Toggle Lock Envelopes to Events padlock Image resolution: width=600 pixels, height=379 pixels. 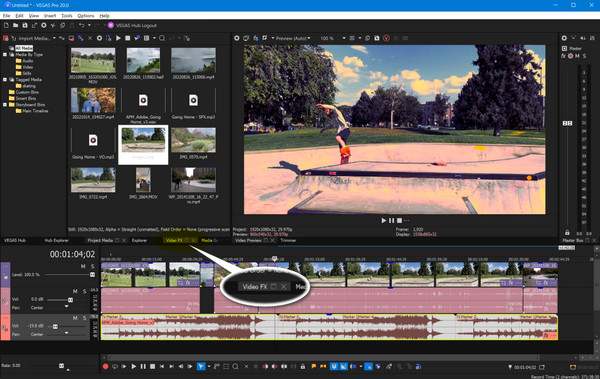pyautogui.click(x=303, y=366)
